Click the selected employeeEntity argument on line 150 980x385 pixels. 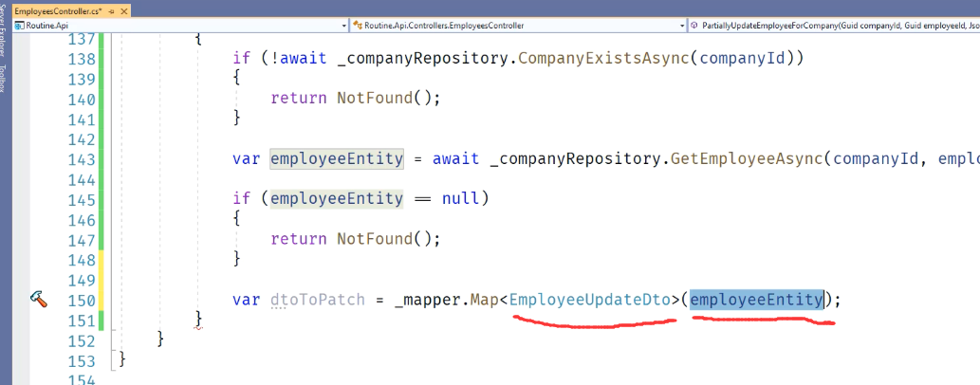756,300
